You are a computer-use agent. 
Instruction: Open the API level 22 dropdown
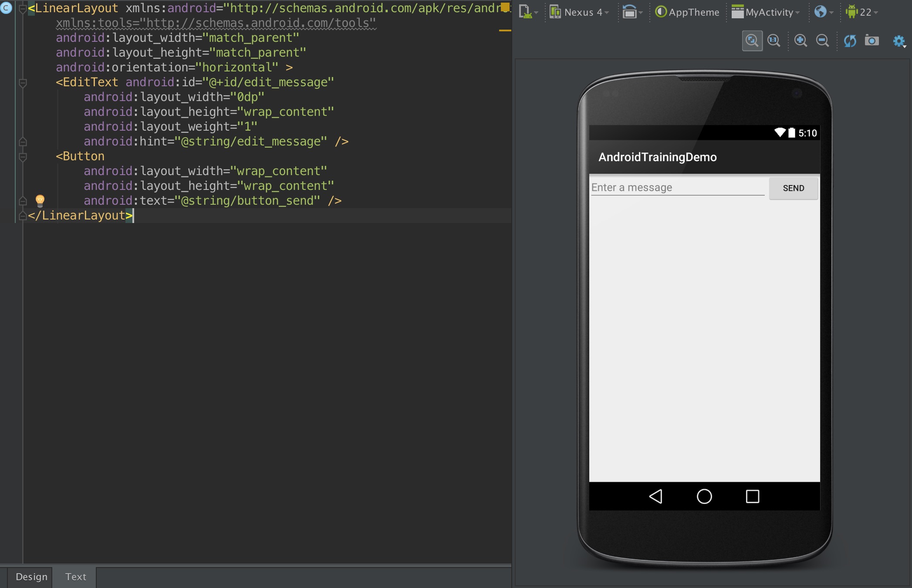click(862, 12)
